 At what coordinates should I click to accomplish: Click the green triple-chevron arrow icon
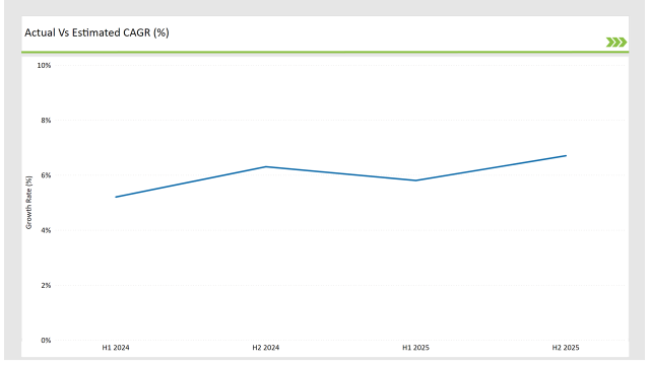click(x=616, y=42)
